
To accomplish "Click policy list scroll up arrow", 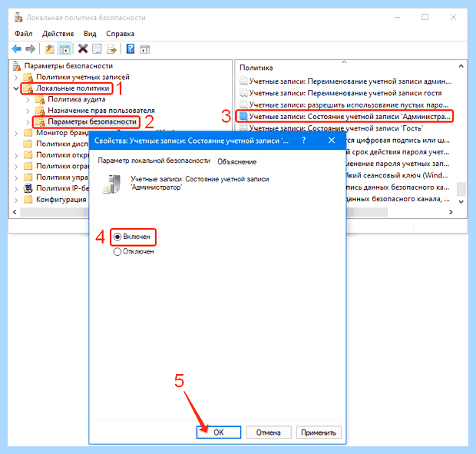I will point(461,66).
